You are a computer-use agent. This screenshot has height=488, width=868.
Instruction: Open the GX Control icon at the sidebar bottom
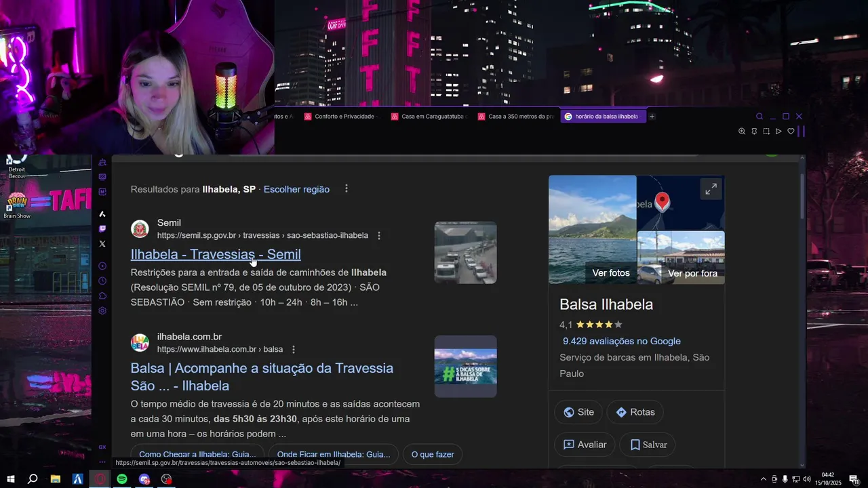point(102,447)
